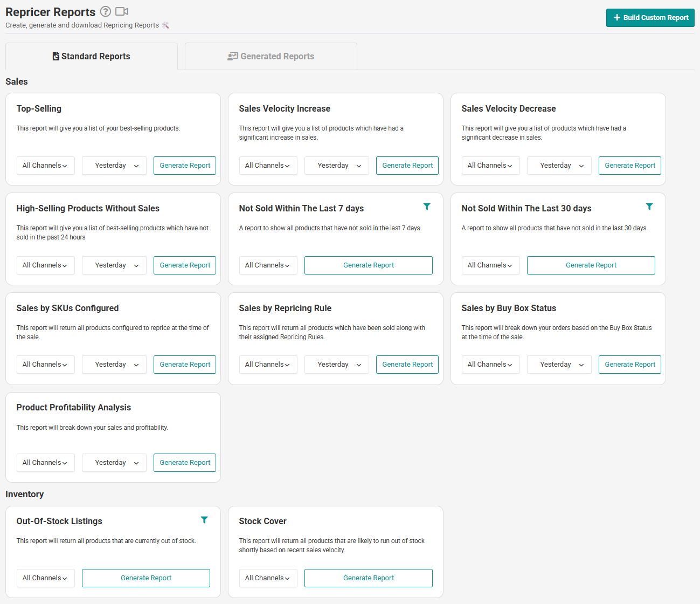The width and height of the screenshot is (700, 604).
Task: Generate the Sales Velocity Decrease report
Action: click(x=630, y=166)
